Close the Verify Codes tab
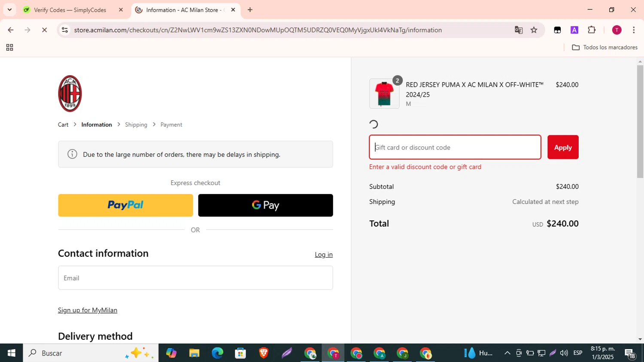The width and height of the screenshot is (644, 362). click(x=121, y=9)
